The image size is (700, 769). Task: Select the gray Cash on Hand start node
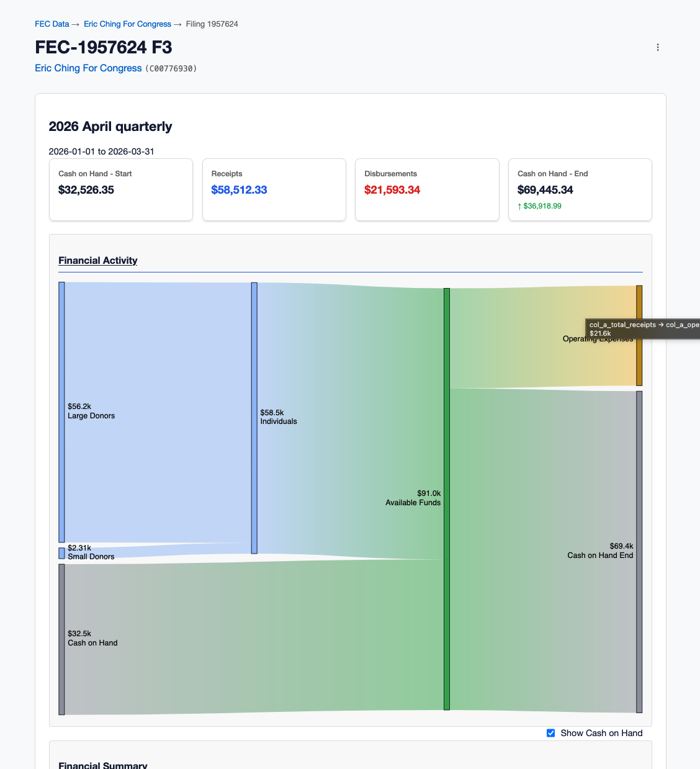coord(61,639)
